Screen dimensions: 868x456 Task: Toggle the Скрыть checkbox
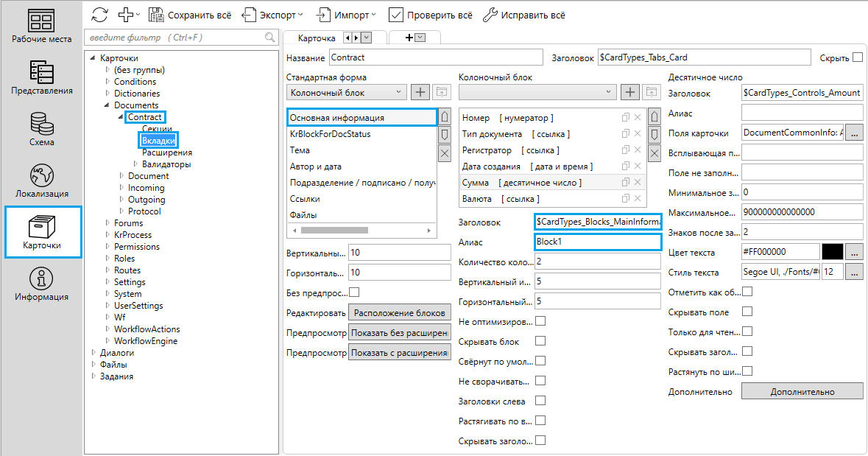tap(857, 57)
